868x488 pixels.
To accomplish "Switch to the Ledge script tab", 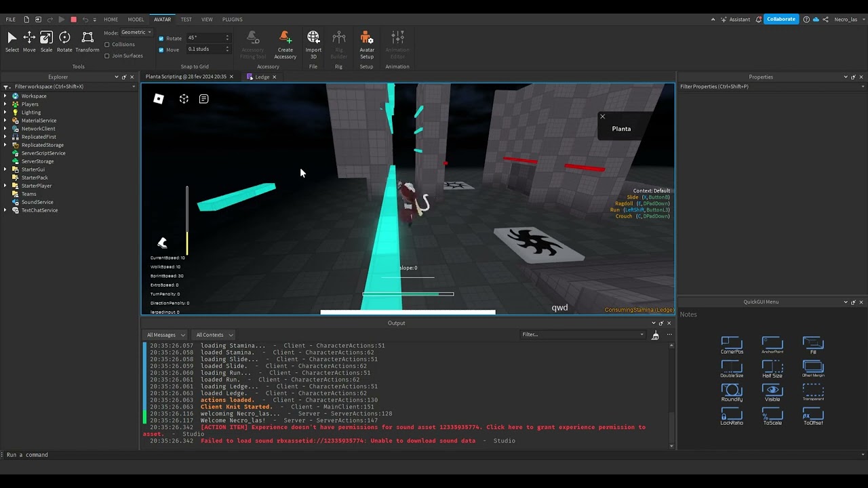I will click(262, 77).
